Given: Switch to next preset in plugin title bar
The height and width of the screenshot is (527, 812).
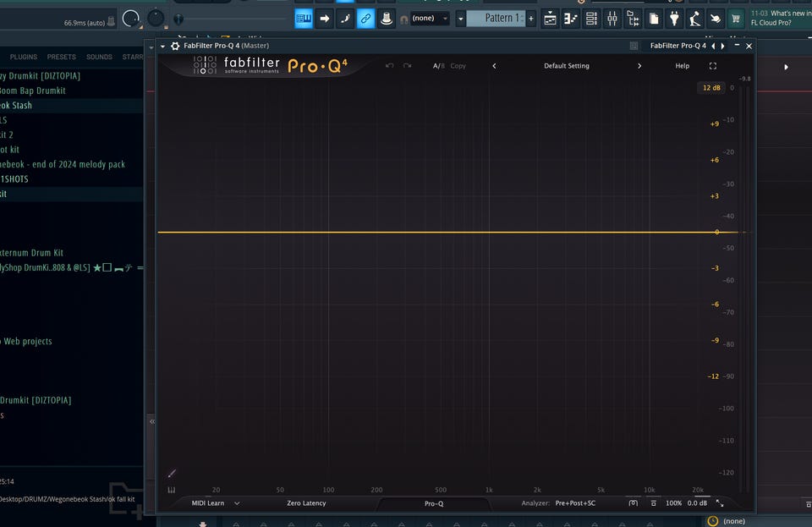Looking at the screenshot, I should pyautogui.click(x=722, y=46).
